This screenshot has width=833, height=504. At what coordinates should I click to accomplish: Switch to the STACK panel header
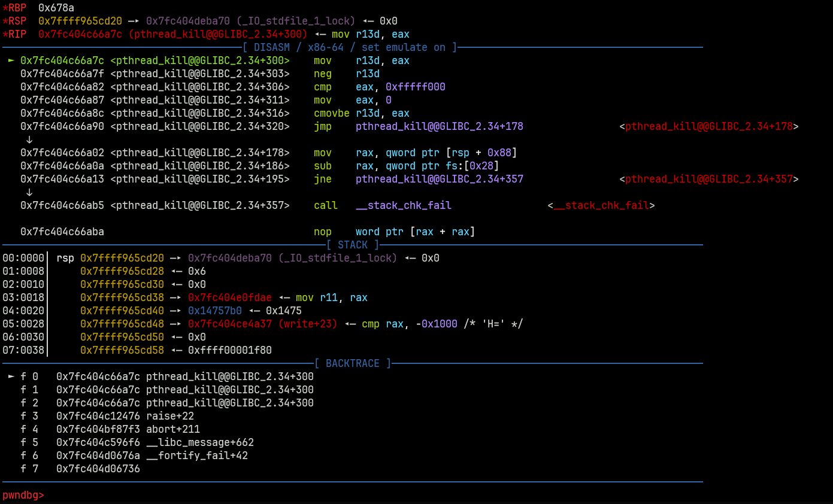coord(353,244)
